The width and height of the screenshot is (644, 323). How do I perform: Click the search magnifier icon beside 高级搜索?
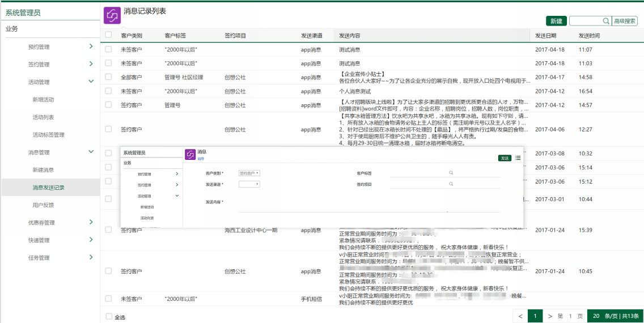606,21
